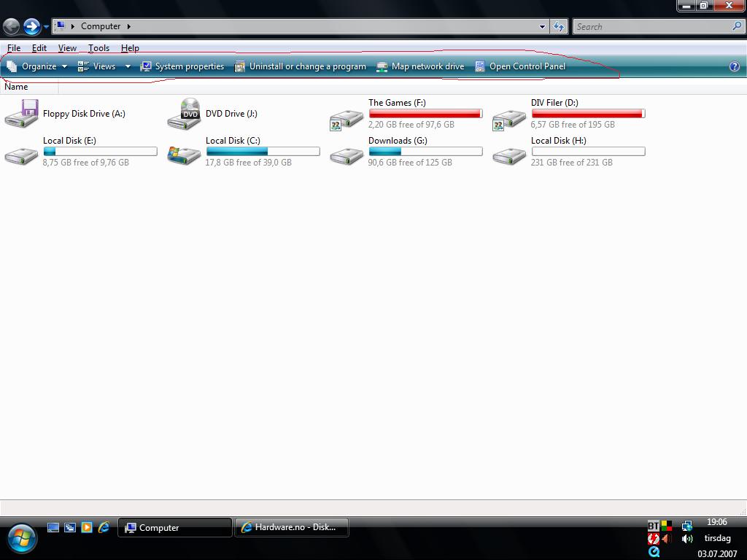Open the Edit menu
The width and height of the screenshot is (747, 560).
click(39, 48)
